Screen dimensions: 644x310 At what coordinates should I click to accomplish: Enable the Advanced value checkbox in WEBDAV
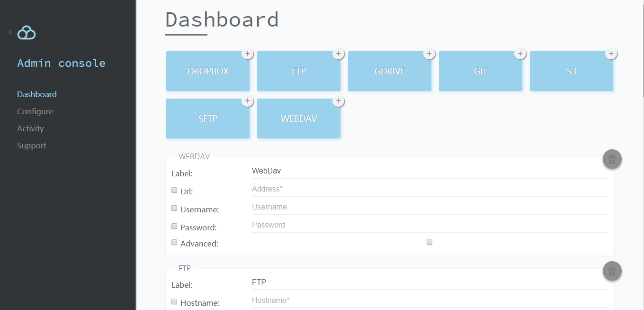(x=429, y=242)
